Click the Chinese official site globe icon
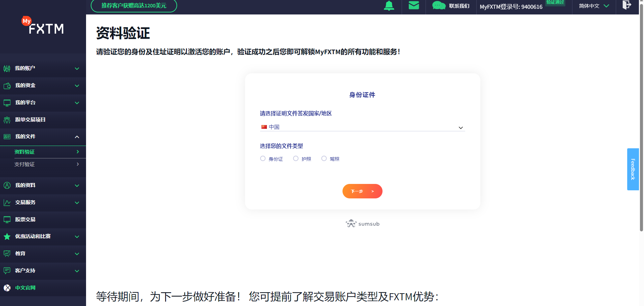Viewport: 644px width, 306px height. [x=7, y=288]
